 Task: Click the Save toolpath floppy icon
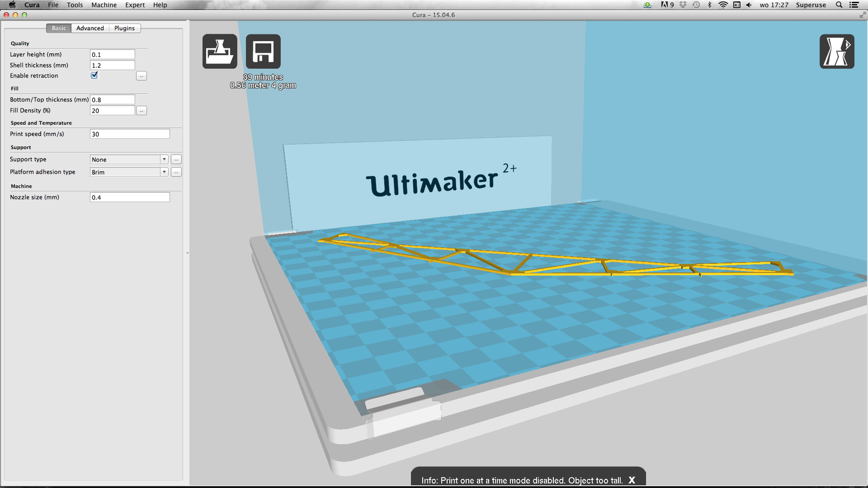point(263,52)
